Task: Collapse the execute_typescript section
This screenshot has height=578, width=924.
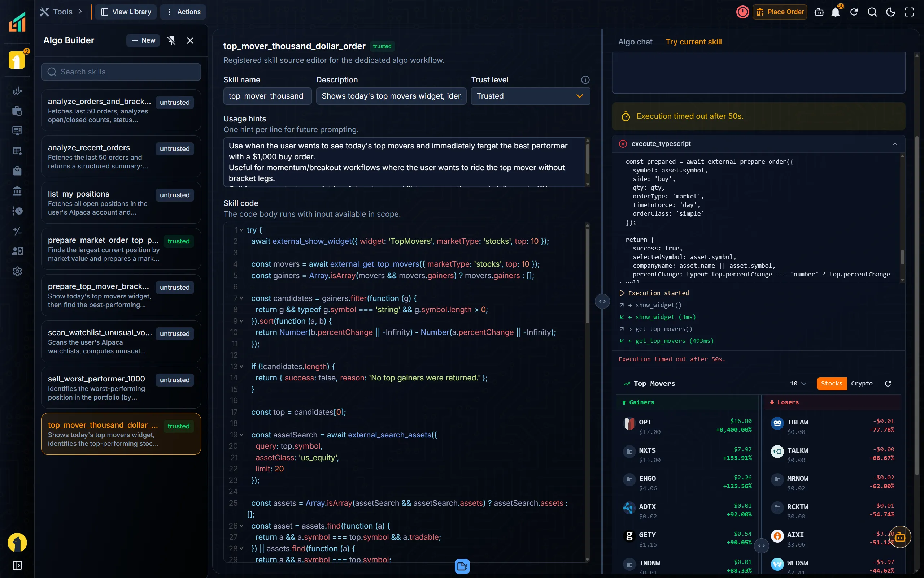Action: pos(895,144)
